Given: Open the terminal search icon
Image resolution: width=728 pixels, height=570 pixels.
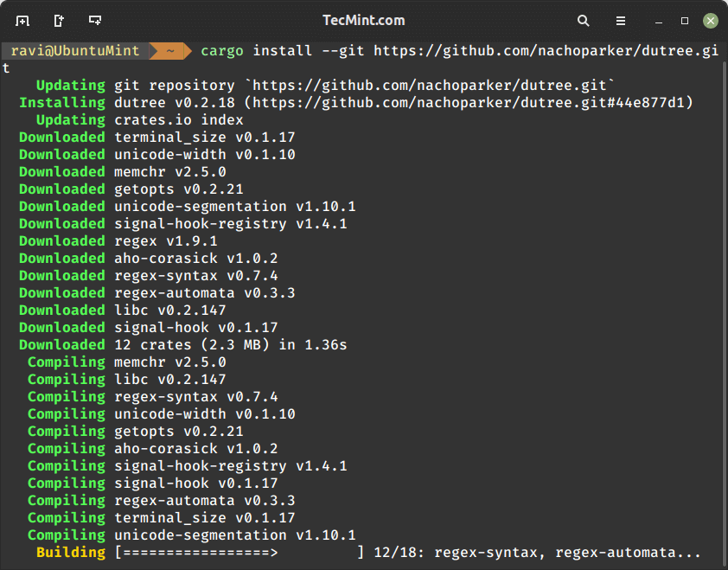Looking at the screenshot, I should coord(583,21).
